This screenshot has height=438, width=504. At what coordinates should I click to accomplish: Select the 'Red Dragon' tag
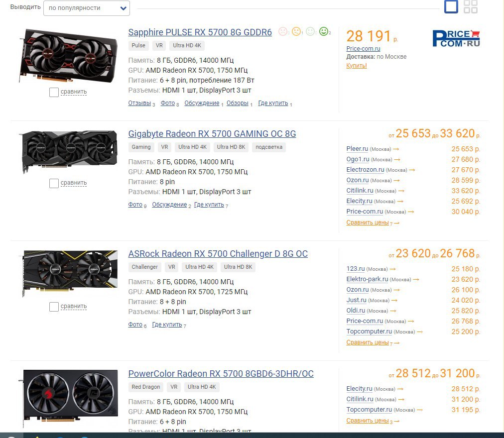click(146, 387)
